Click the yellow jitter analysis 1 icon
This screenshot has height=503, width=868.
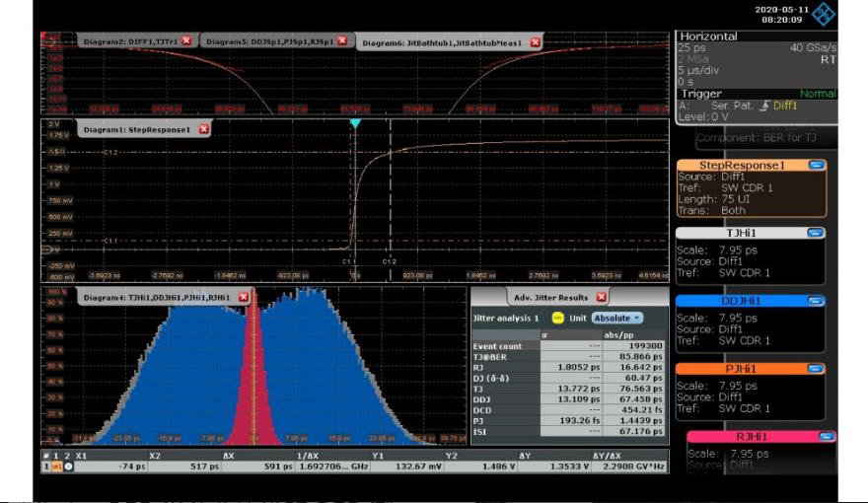coord(557,319)
